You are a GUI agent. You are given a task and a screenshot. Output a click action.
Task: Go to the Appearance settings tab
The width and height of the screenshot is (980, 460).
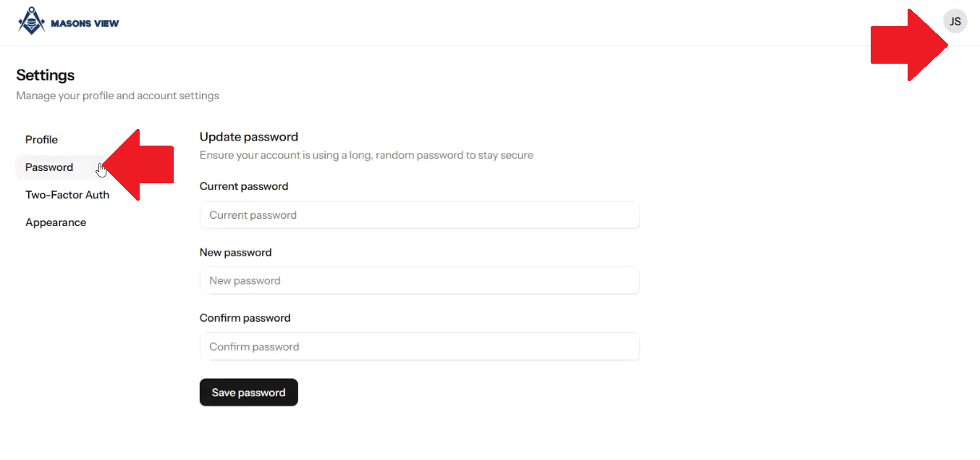click(56, 222)
